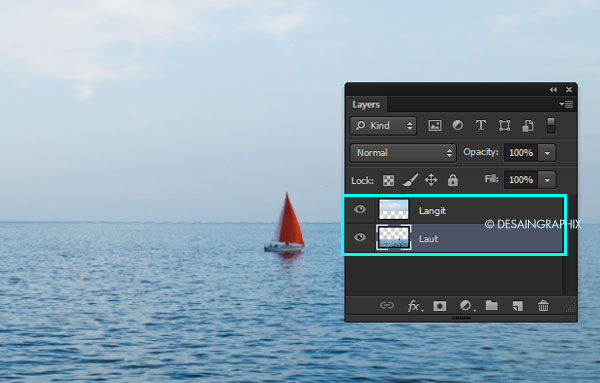Image resolution: width=600 pixels, height=383 pixels.
Task: Lock image pixels brush icon
Action: (410, 180)
